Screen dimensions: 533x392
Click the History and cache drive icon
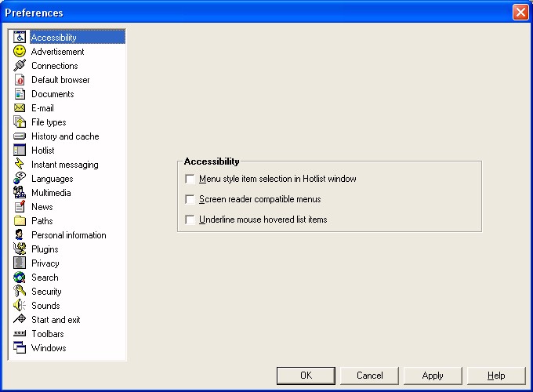point(20,136)
